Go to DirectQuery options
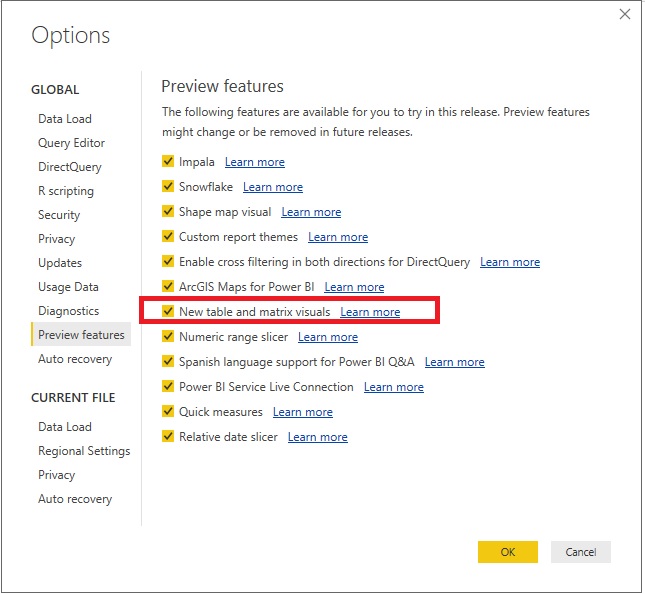The height and width of the screenshot is (594, 645). (70, 167)
